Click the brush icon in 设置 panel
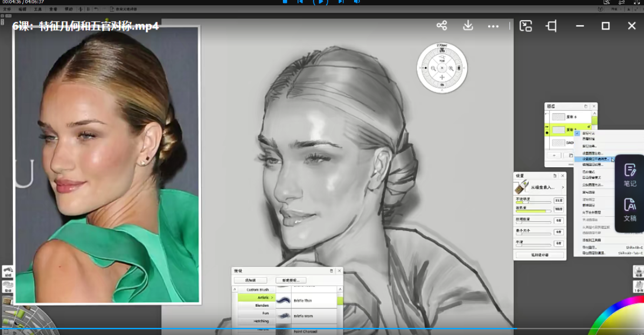Screen dimensions: 644x335 [520, 187]
